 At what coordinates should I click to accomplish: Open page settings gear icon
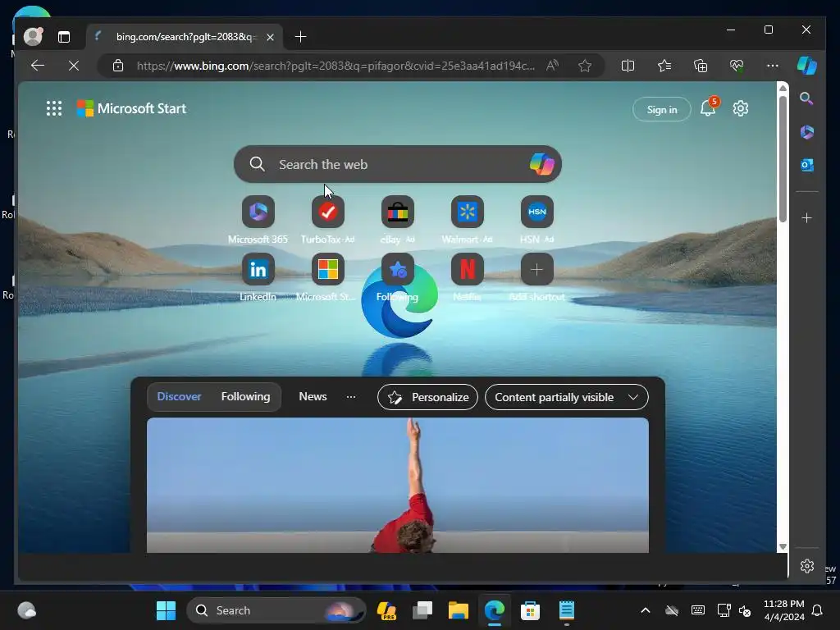(741, 109)
